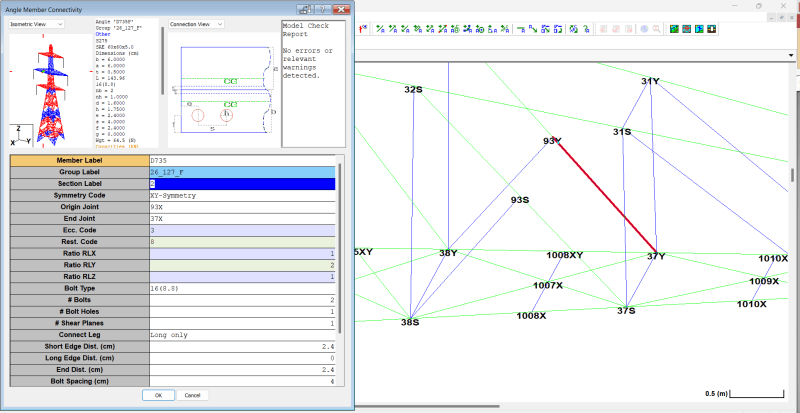Edit the Ecc. Code value cell
Screen dimensions: 800x413
242,230
